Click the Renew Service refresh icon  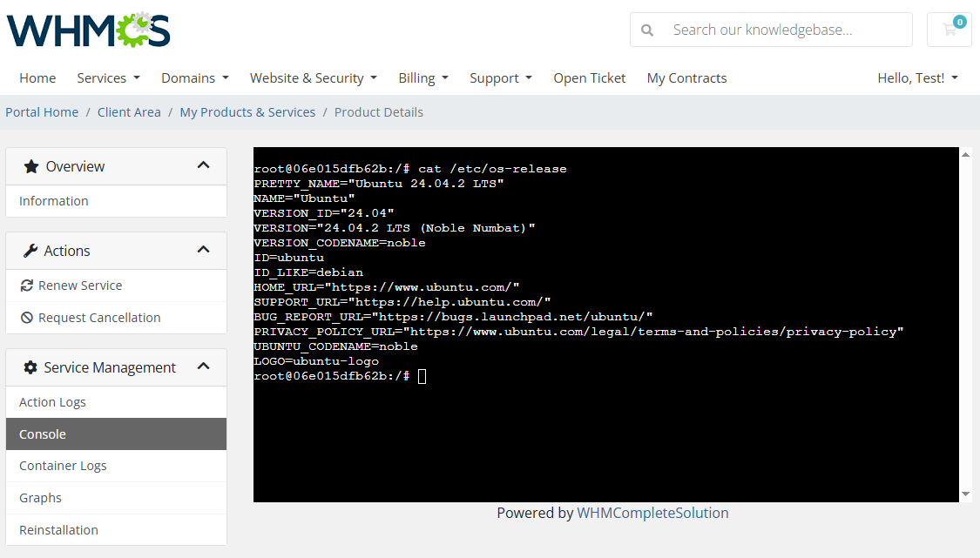26,286
